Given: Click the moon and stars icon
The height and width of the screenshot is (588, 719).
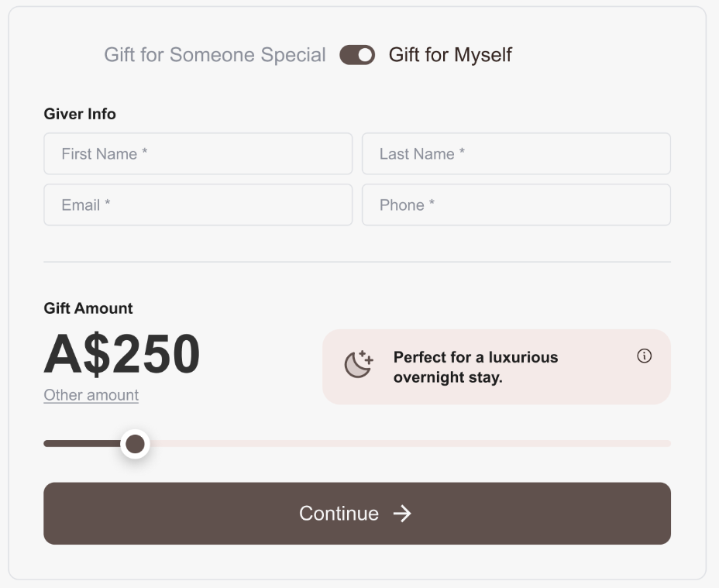Looking at the screenshot, I should click(359, 364).
